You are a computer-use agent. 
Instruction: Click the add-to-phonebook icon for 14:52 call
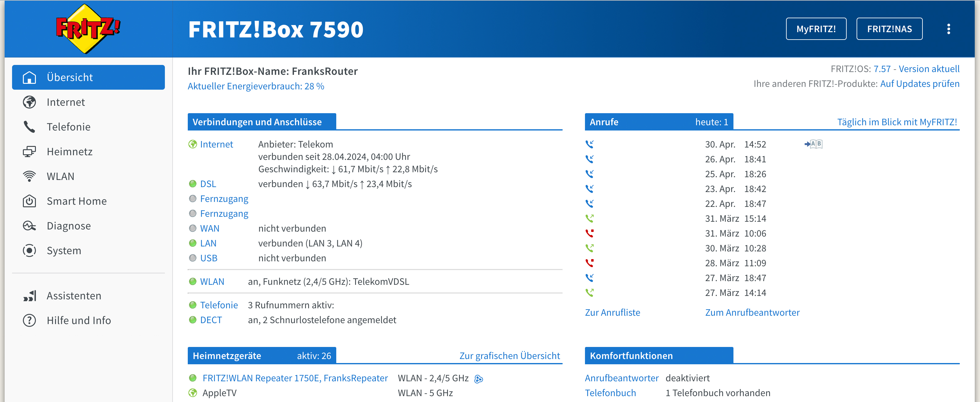click(x=813, y=144)
